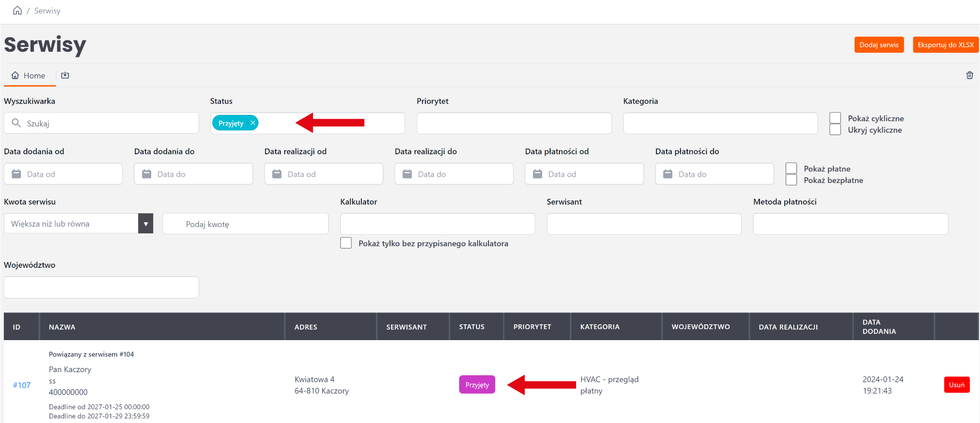This screenshot has height=423, width=980.
Task: Remove the Przyjęty status filter tag
Action: tap(253, 123)
